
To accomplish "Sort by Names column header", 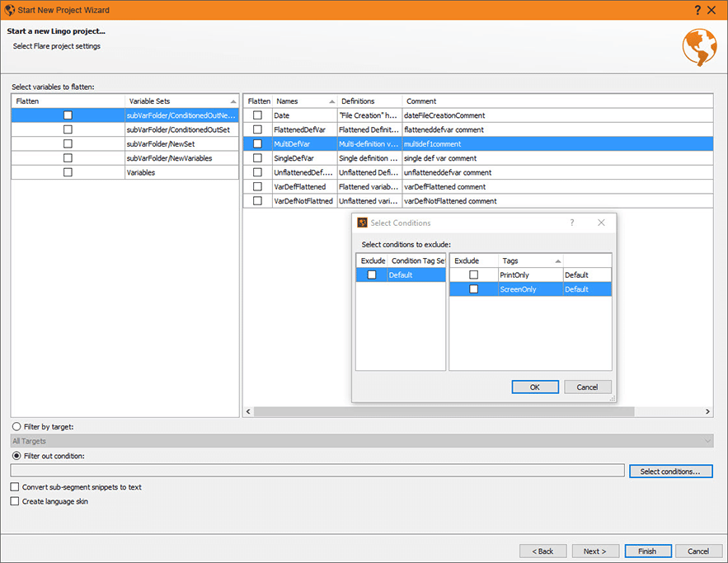I will click(304, 101).
